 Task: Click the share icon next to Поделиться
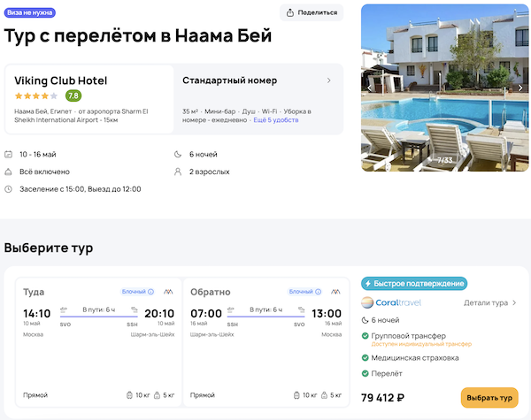(x=289, y=12)
